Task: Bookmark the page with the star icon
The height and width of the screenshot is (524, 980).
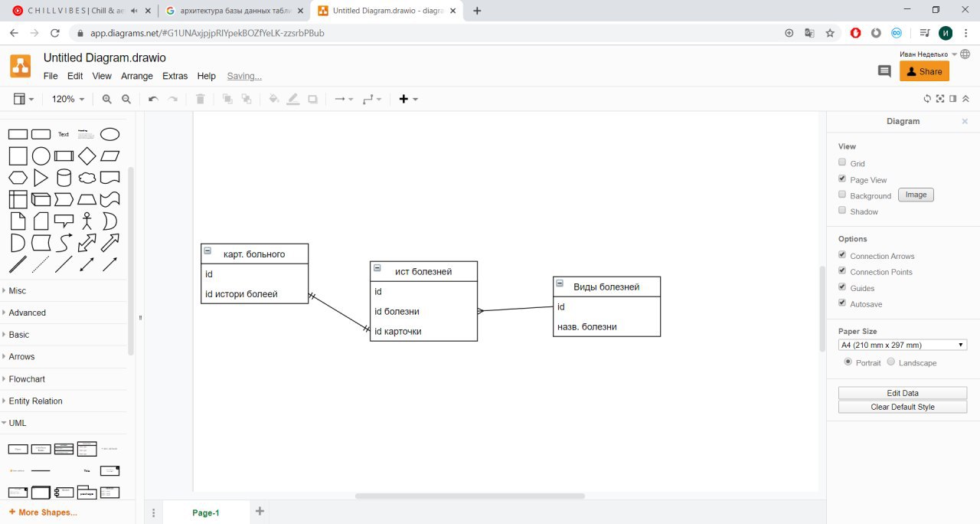Action: [830, 33]
